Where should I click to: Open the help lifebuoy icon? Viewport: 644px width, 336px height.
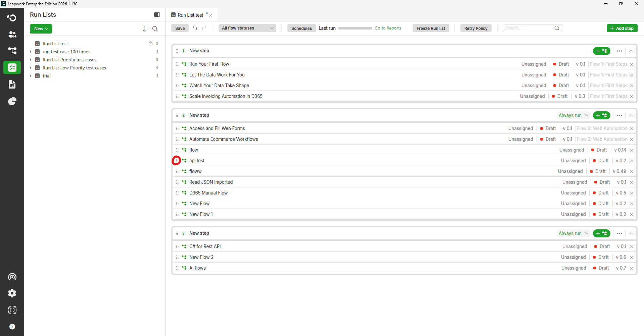(x=12, y=310)
